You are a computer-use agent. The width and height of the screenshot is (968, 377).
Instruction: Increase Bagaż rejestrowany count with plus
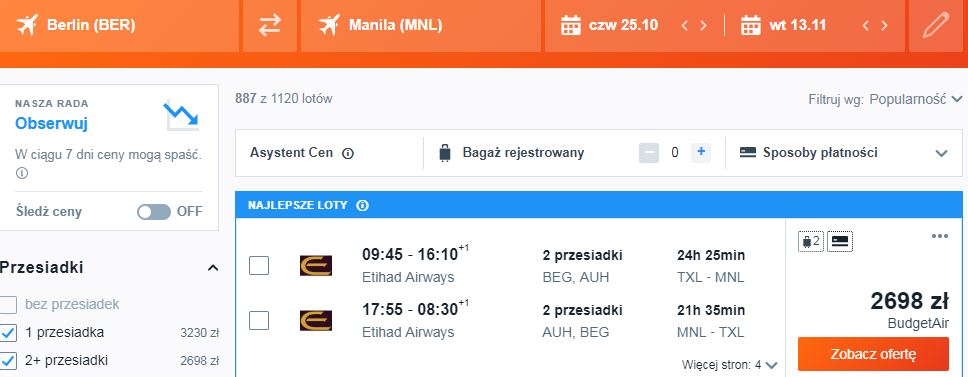(701, 152)
